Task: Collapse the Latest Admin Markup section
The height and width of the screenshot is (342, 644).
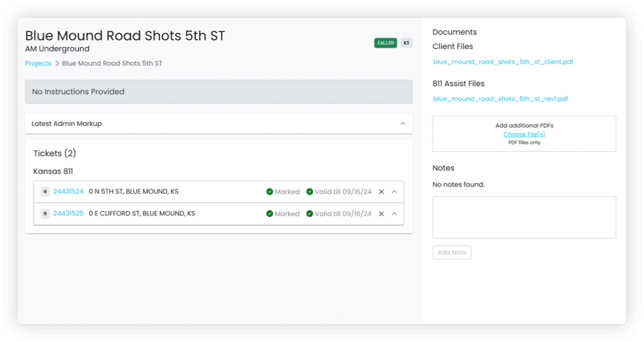Action: 403,124
